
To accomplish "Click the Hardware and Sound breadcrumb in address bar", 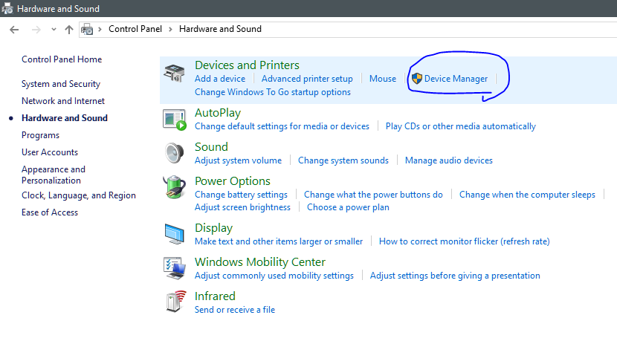I will [220, 29].
